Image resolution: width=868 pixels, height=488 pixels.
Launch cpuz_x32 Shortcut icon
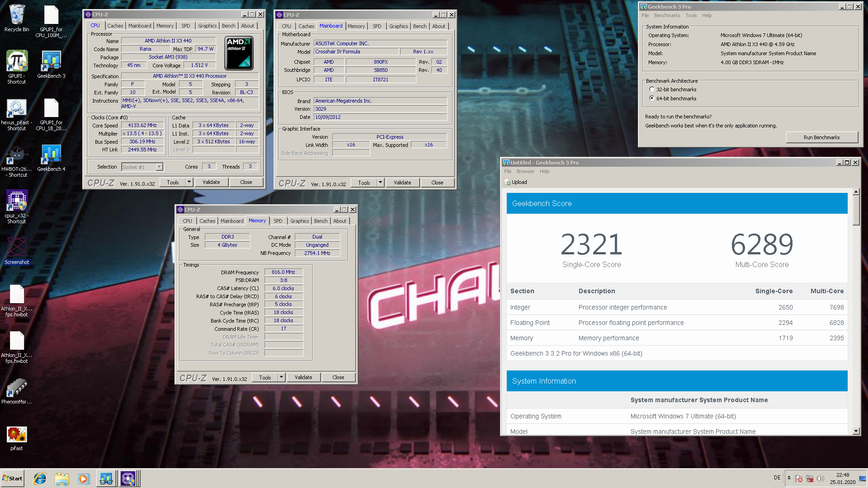17,207
